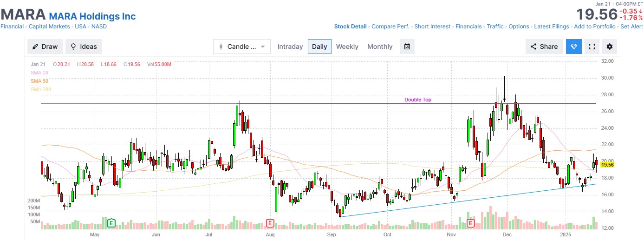Viewport: 644px width, 241px height.
Task: Open the Options link
Action: click(519, 27)
